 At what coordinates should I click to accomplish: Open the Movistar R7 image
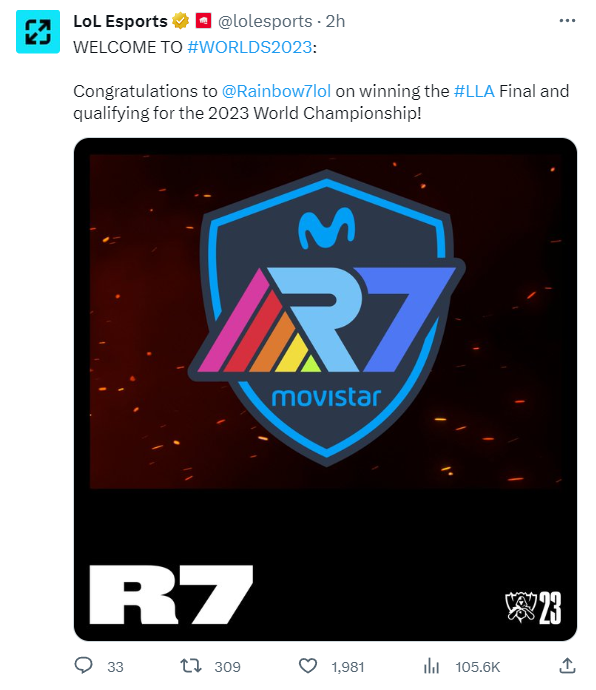click(325, 389)
